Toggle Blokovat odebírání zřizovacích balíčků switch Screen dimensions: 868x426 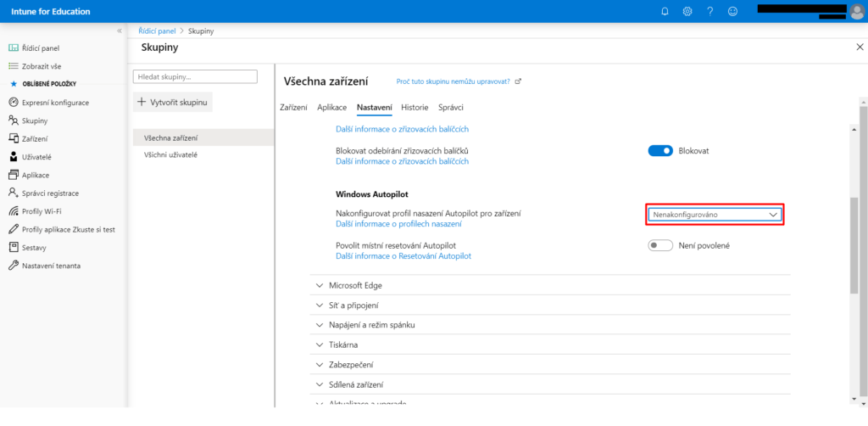(660, 150)
